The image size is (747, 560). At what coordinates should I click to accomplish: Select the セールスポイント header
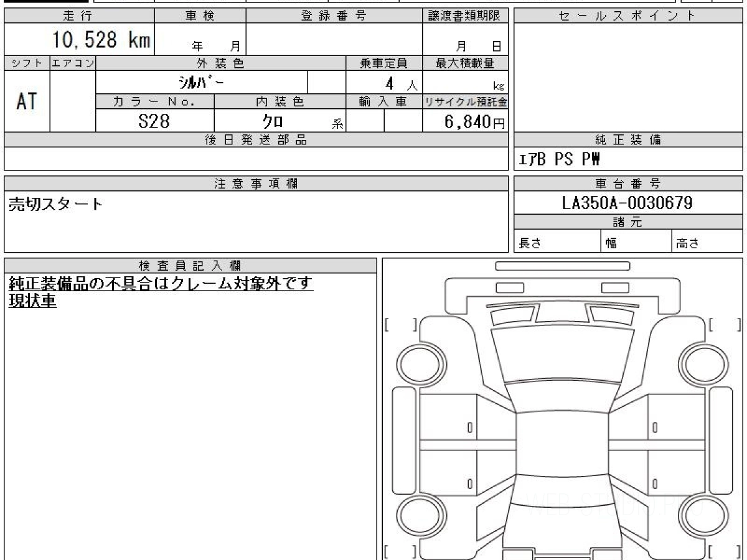(x=628, y=16)
